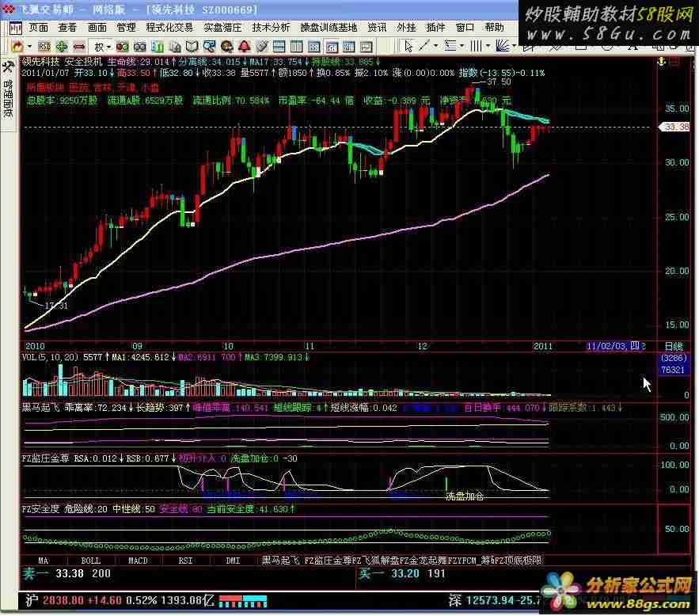Screen dimensions: 699x616
Task: Switch to the RSI indicator tab
Action: tap(185, 561)
